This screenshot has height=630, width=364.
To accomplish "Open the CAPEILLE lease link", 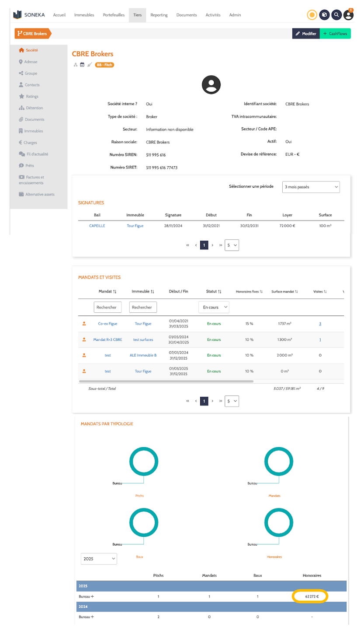I will coord(97,226).
